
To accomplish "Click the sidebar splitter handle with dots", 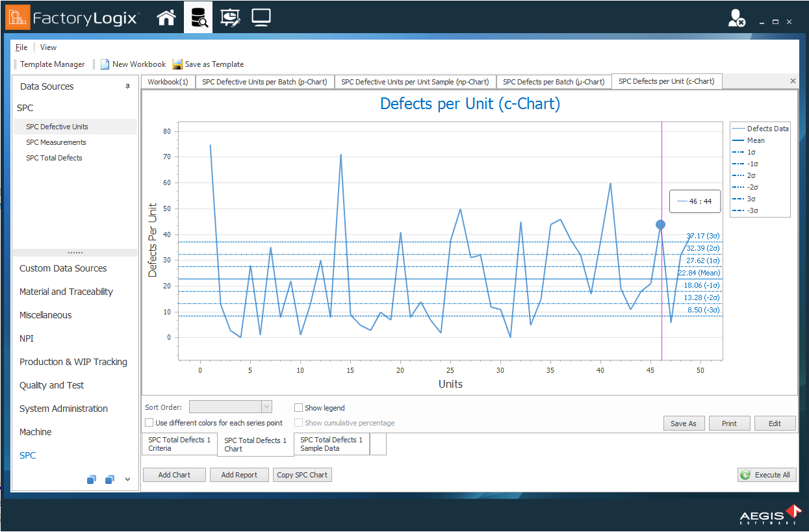I will (x=75, y=252).
